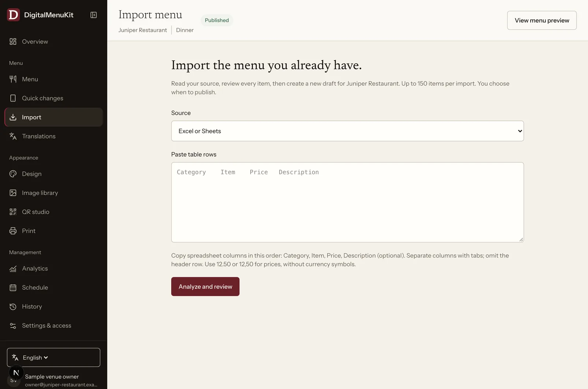Click the round N avatar badge

click(16, 373)
